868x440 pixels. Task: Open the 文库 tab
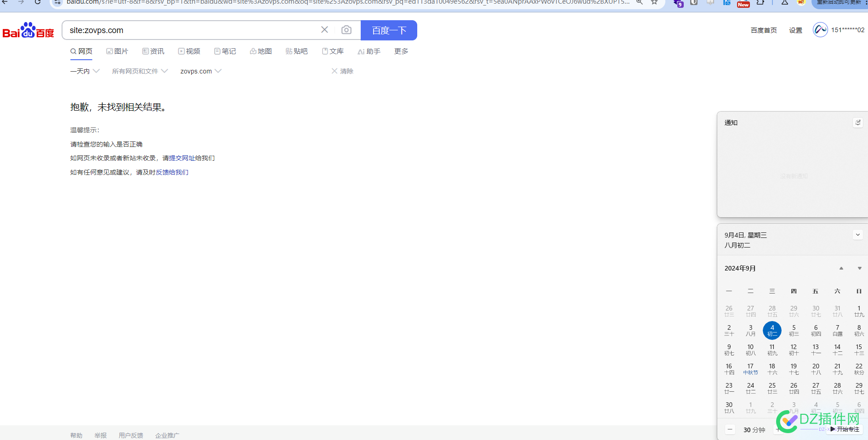(333, 51)
